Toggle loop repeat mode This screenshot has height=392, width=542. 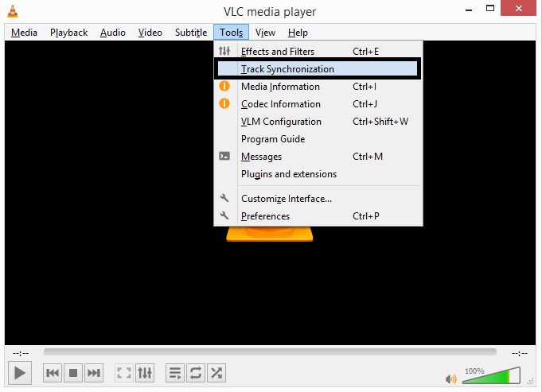coord(196,373)
